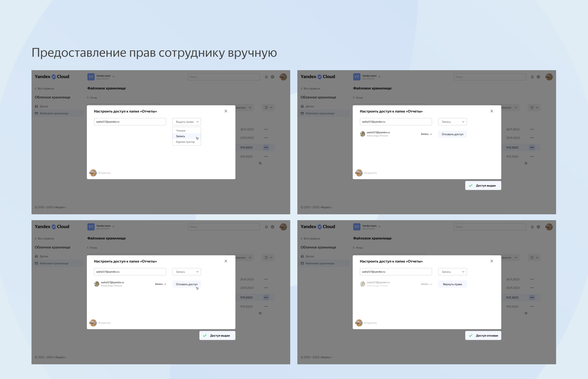Click Диски drive icon in "Выдать права" screen sidebar
588x379 pixels.
(x=36, y=106)
